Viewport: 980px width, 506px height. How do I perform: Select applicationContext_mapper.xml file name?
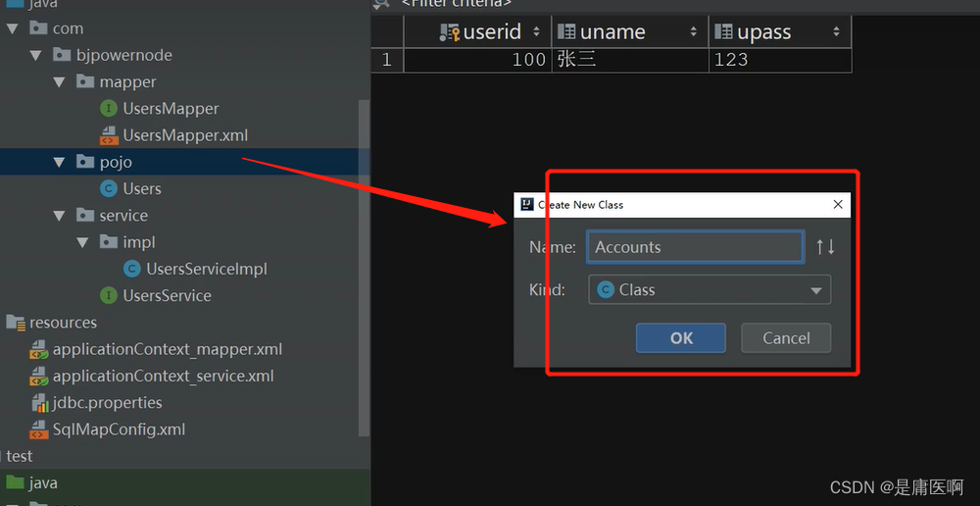point(168,350)
